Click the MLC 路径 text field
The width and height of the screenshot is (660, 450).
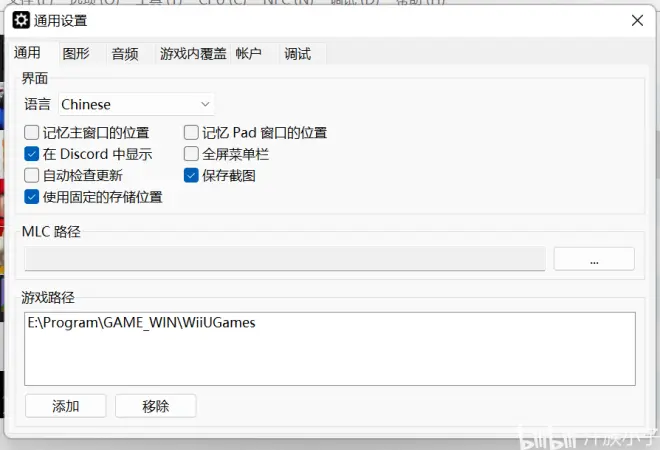(x=285, y=259)
